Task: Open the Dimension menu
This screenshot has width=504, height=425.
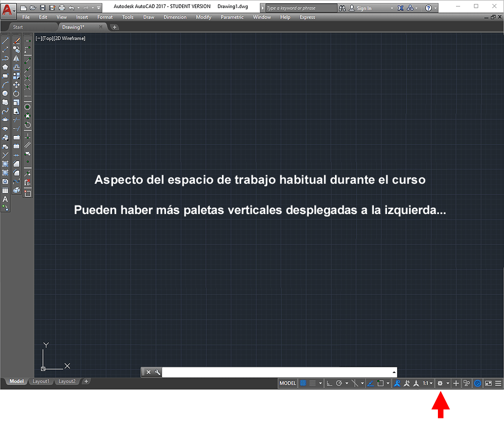Action: pos(175,17)
